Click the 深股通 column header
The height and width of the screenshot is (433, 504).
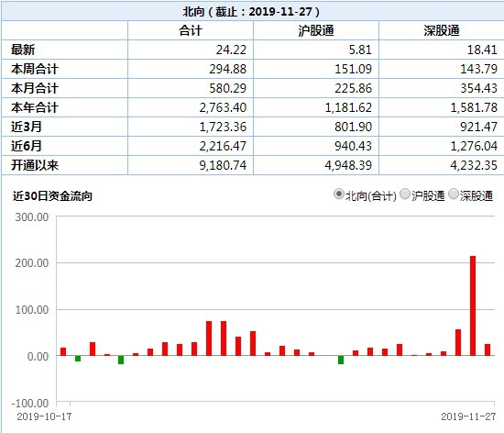click(442, 30)
